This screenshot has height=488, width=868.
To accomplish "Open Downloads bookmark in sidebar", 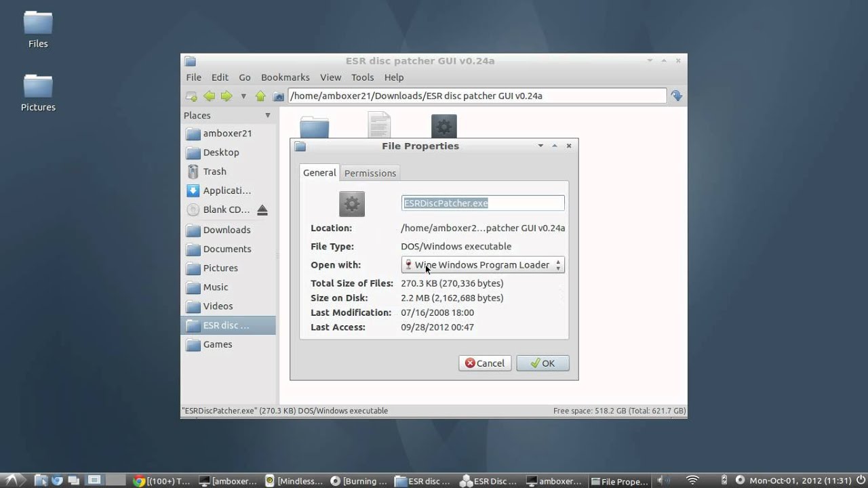I will (229, 230).
